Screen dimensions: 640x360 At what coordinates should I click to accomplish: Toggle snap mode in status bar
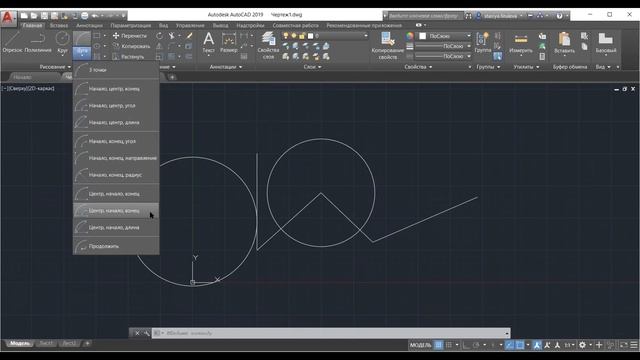(449, 345)
